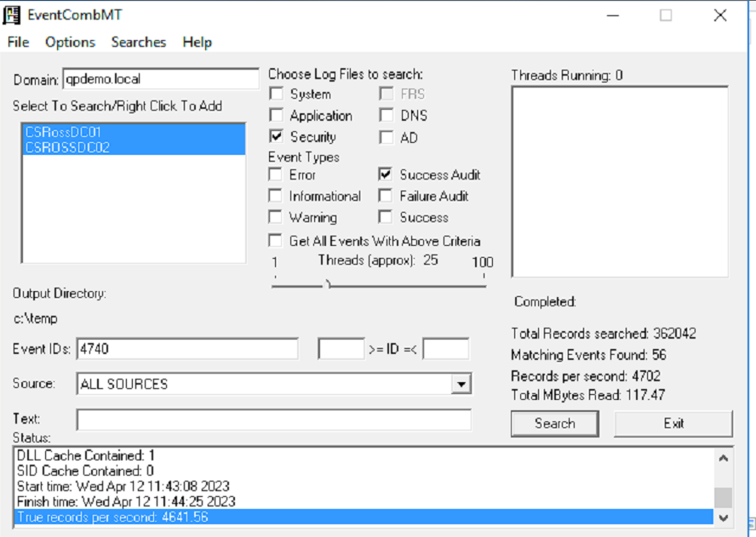Enable the Warning event type checkbox
756x537 pixels.
click(275, 217)
